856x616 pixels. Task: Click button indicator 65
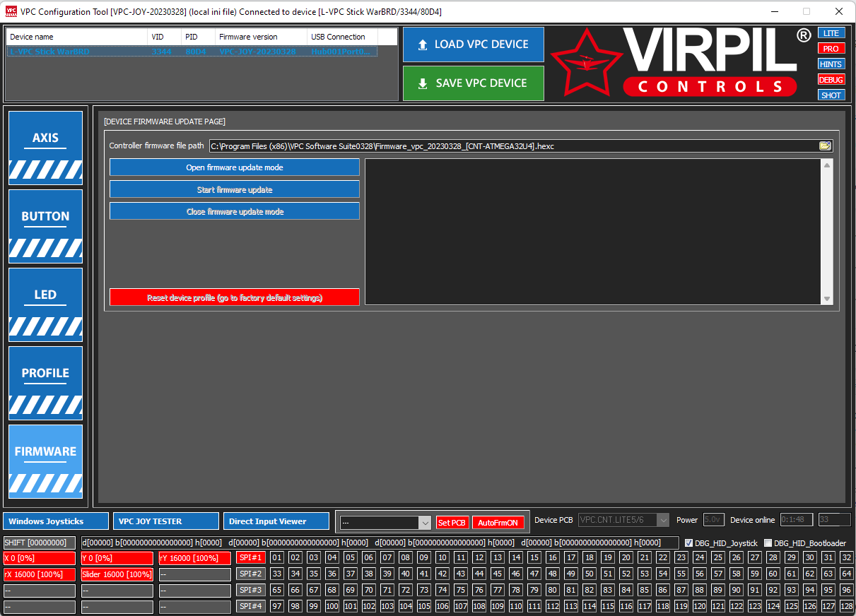coord(276,591)
